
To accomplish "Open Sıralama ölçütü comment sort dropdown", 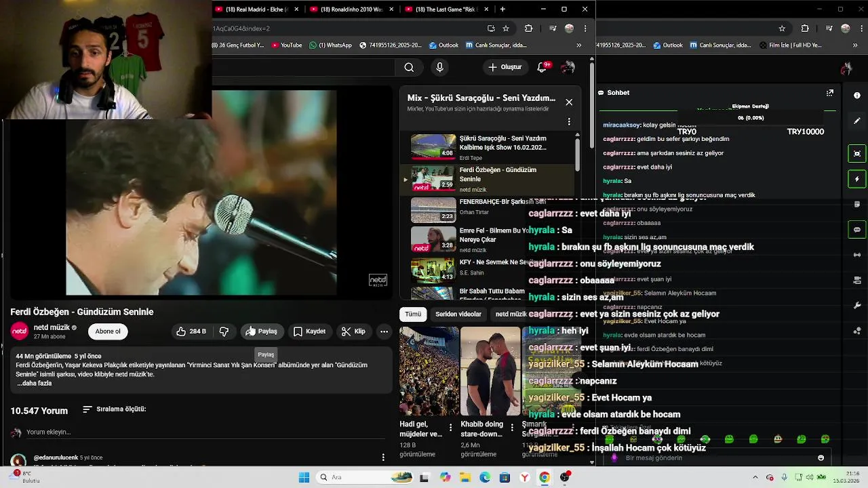I will coord(114,409).
